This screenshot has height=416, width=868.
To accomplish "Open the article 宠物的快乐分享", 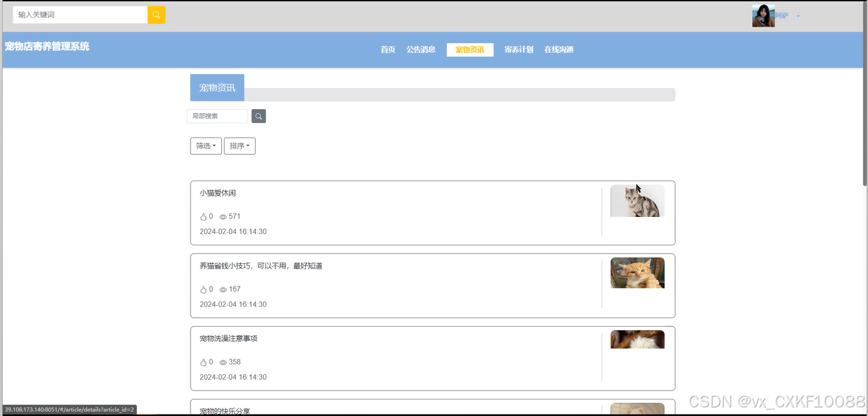I will coord(225,411).
